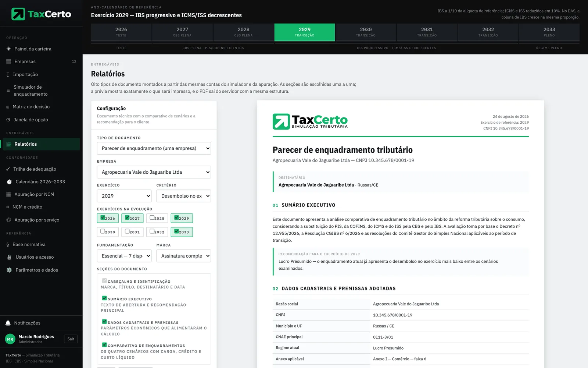Switch to the 2027 CBS Plena tab
Image resolution: width=588 pixels, height=368 pixels.
tap(182, 32)
